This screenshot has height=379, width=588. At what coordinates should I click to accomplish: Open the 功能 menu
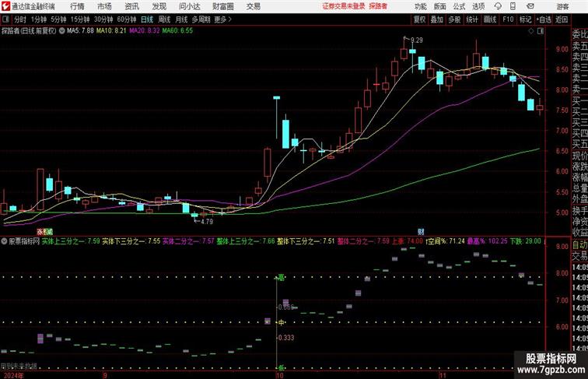tap(420, 6)
